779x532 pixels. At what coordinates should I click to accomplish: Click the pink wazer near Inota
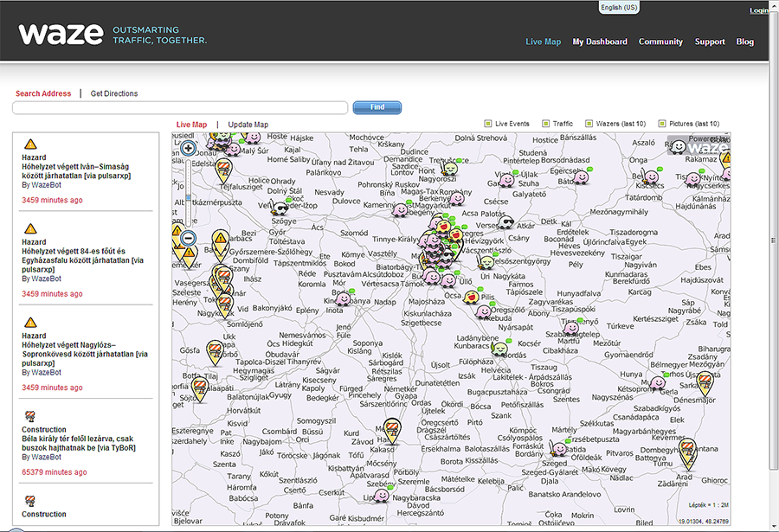click(x=343, y=298)
